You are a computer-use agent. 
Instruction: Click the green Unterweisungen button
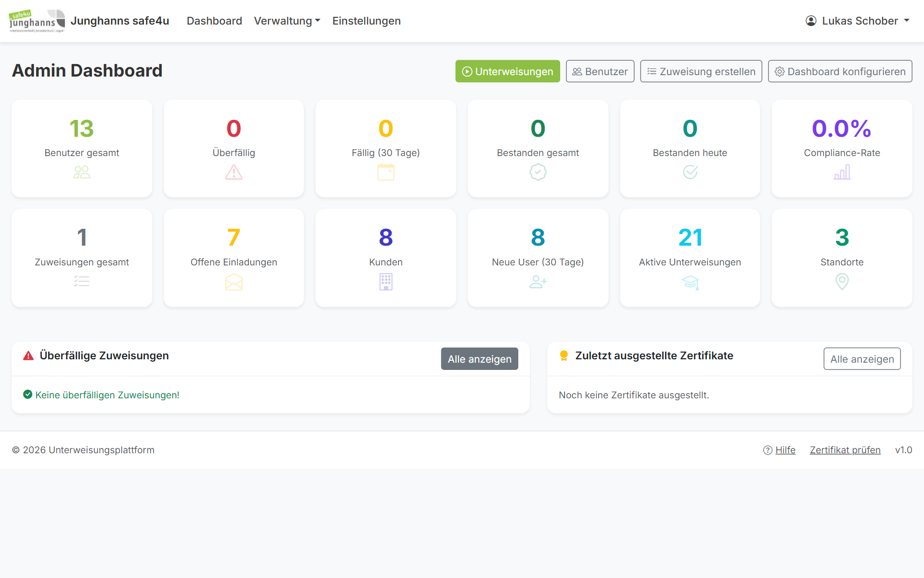click(508, 71)
